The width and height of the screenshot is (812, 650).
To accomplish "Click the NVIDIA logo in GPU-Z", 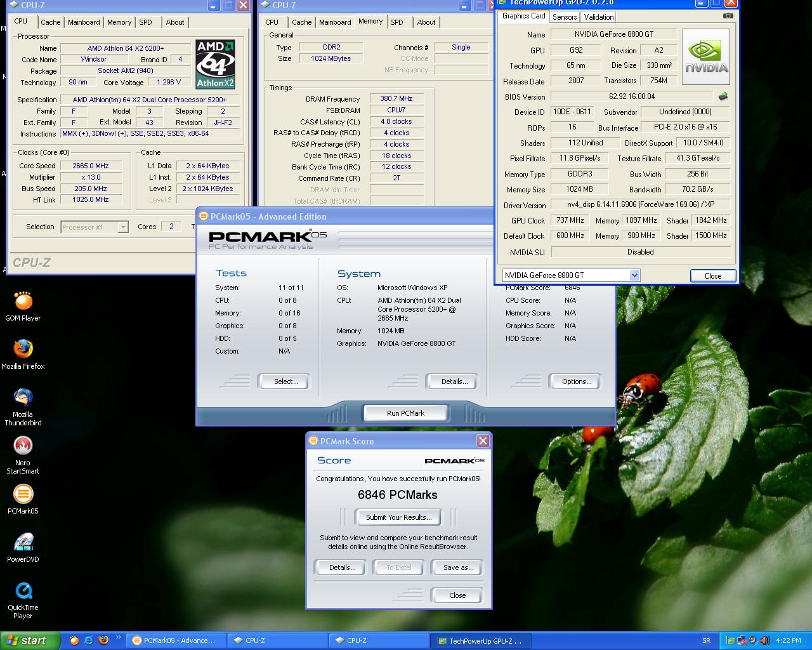I will point(705,57).
